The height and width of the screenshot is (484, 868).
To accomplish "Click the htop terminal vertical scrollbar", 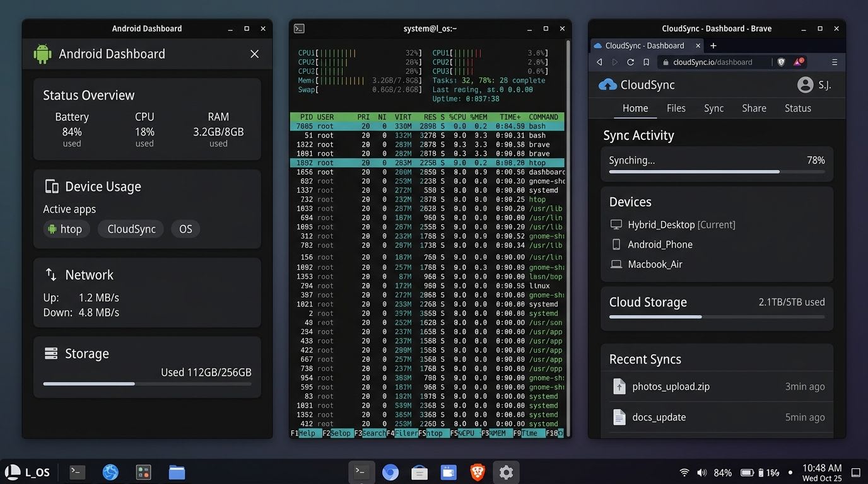I will tap(568, 238).
